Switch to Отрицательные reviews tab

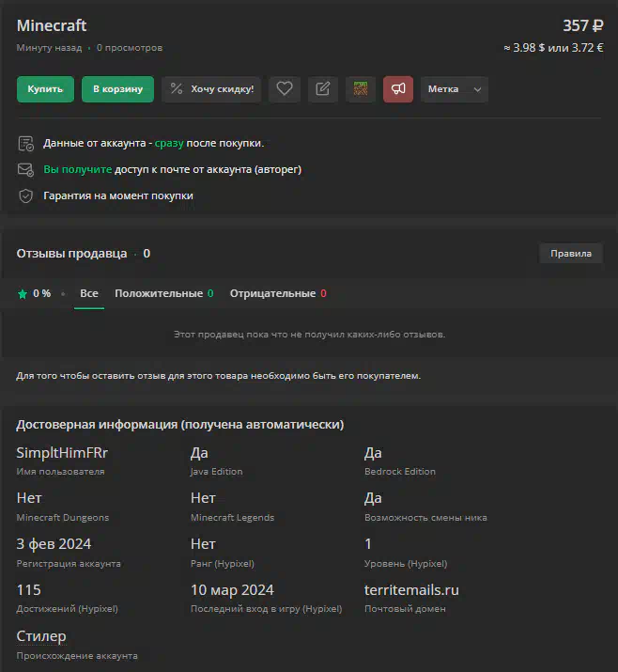pos(278,293)
